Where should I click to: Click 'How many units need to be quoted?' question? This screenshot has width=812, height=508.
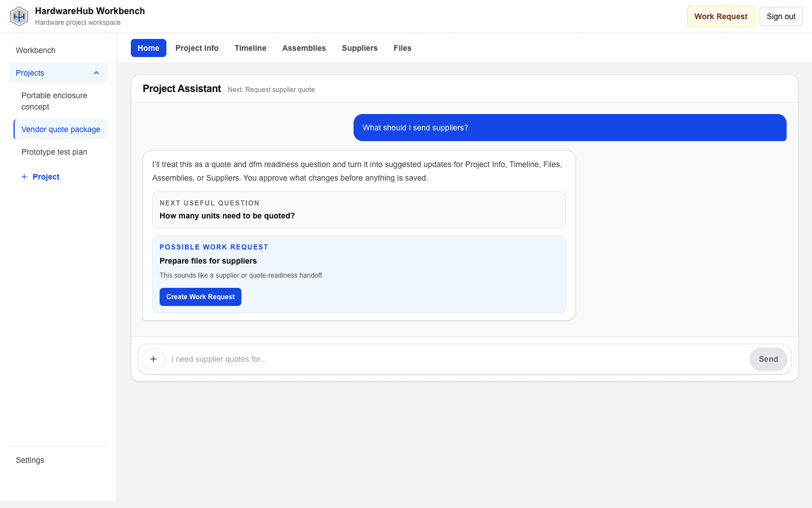click(x=227, y=216)
